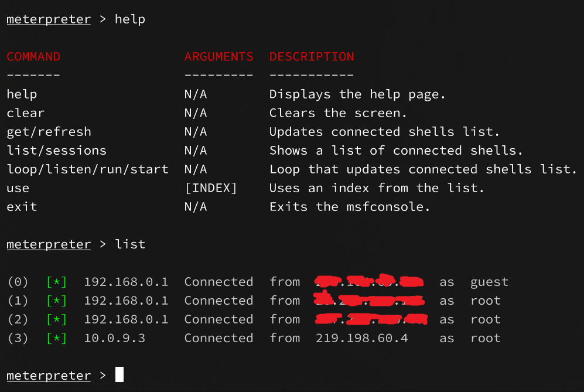Click the 219.198.60.4 source address
The image size is (584, 392).
(361, 338)
